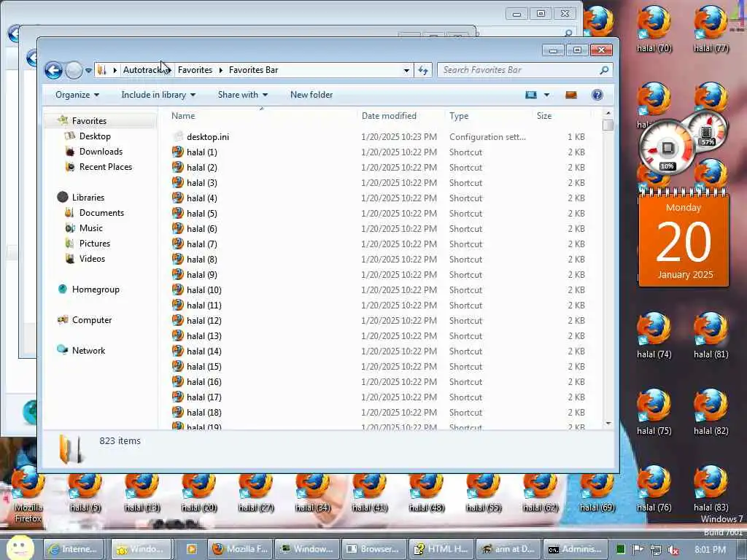The image size is (747, 560).
Task: Open the halal (82) desktop shortcut
Action: coord(711,412)
